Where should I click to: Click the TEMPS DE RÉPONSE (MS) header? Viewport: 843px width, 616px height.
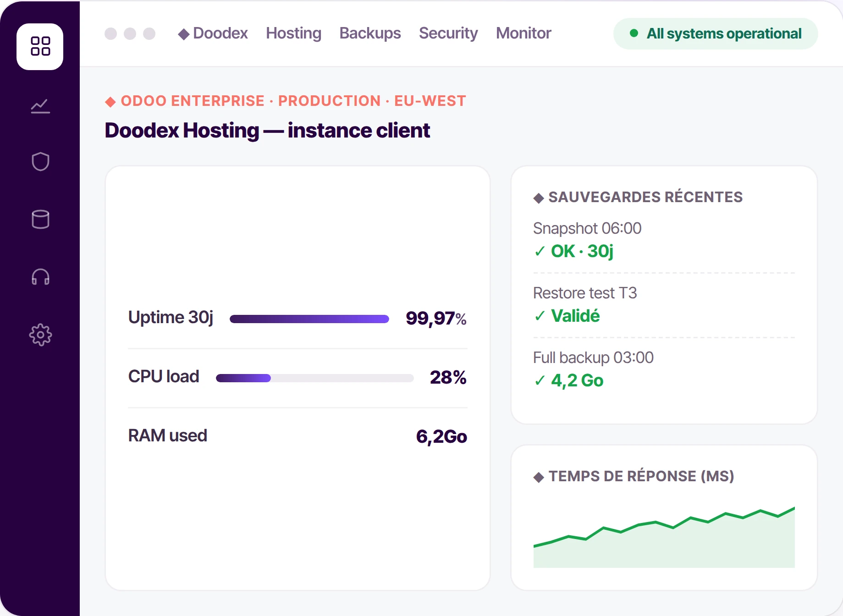click(x=641, y=476)
